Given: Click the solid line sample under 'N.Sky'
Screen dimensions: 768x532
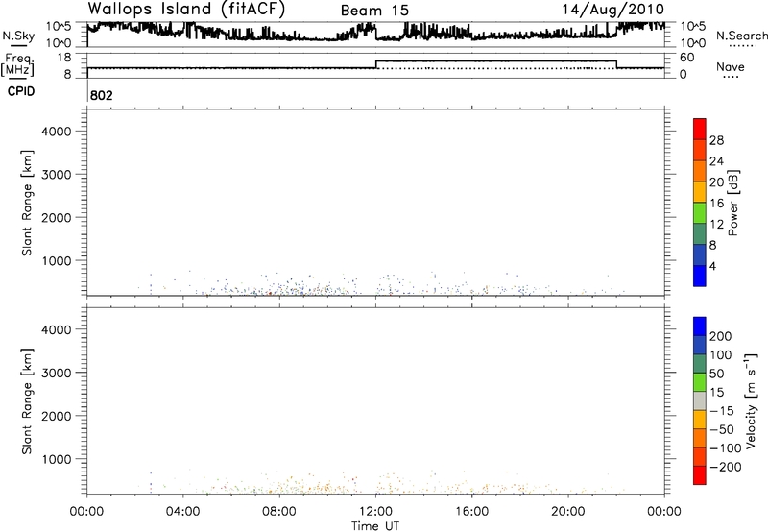Looking at the screenshot, I should (x=18, y=45).
